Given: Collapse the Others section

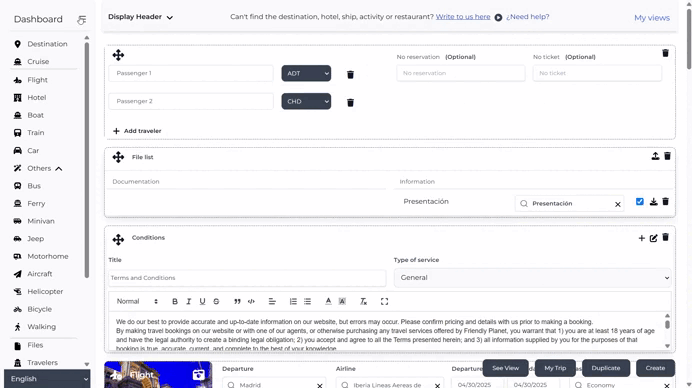Looking at the screenshot, I should coord(59,169).
